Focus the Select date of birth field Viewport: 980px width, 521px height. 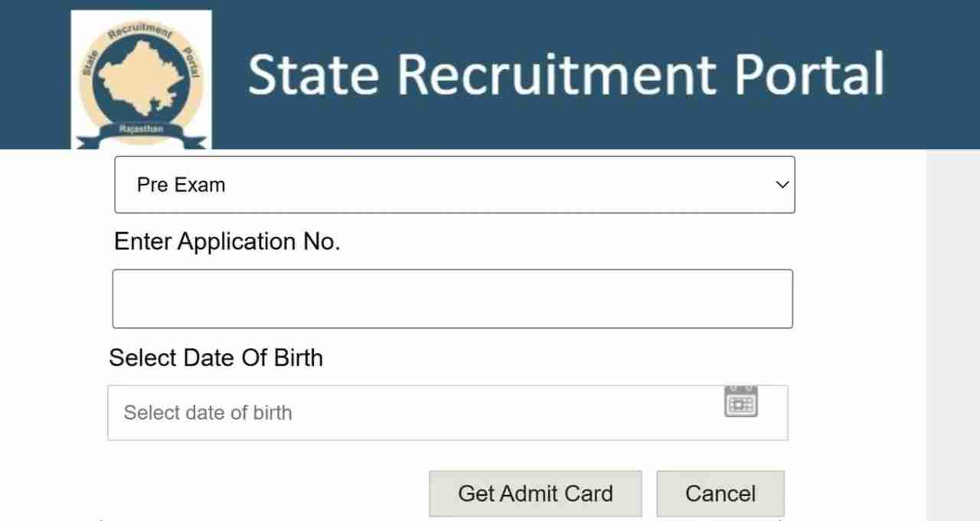pos(448,413)
